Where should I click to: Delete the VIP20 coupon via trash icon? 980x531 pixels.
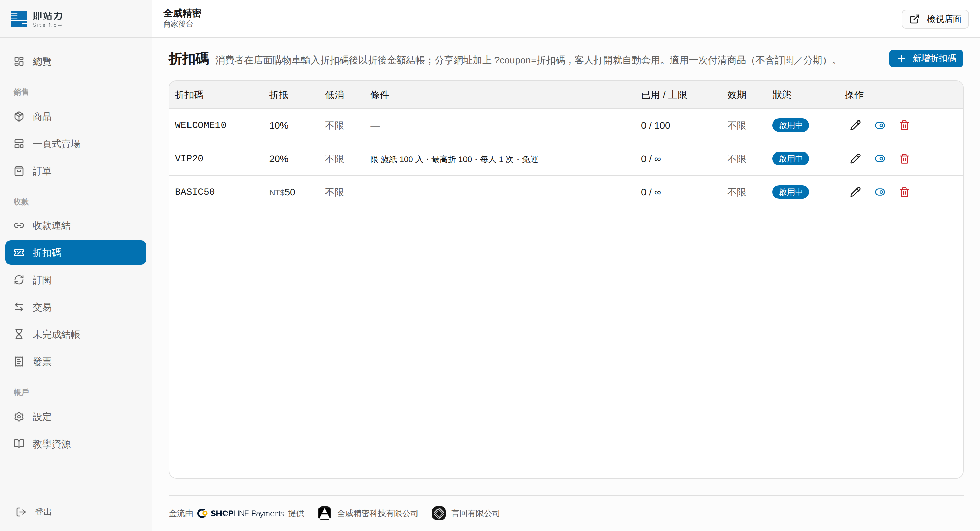(x=904, y=159)
